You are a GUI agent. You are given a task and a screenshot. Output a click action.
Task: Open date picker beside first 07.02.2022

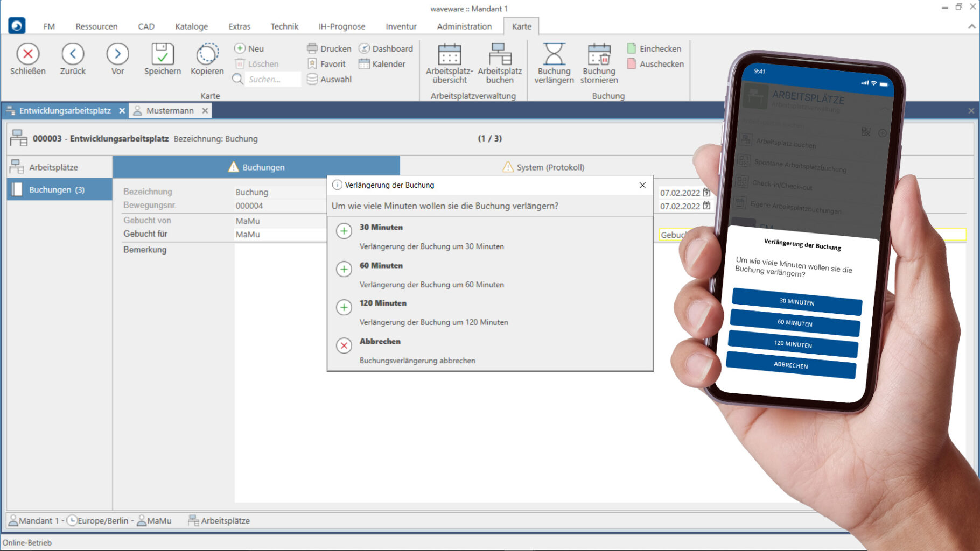(x=706, y=192)
